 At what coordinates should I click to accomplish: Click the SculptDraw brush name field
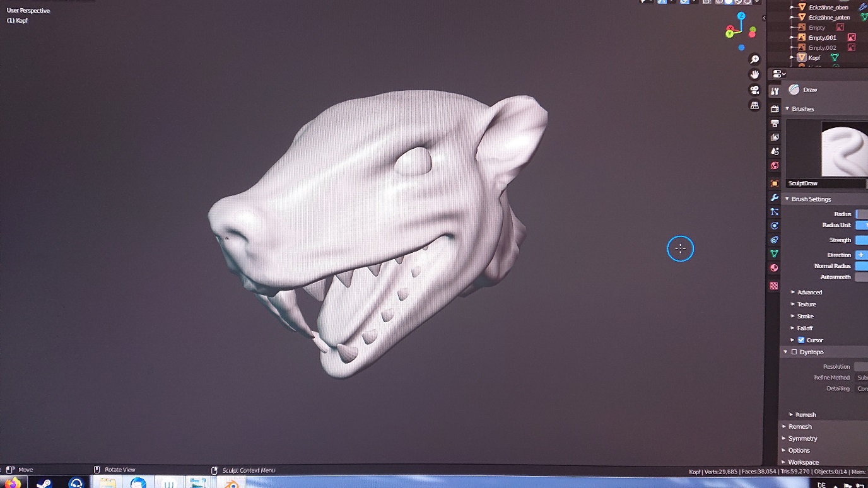point(826,183)
